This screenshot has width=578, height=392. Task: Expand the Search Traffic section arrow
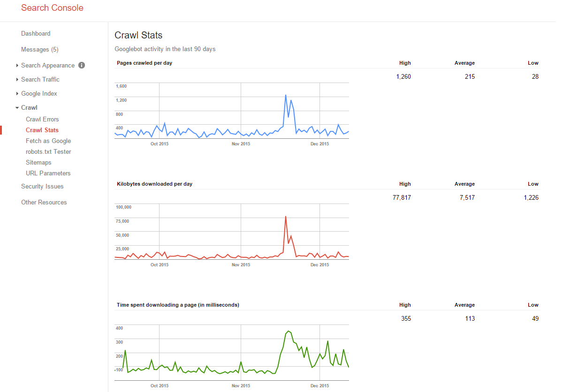point(17,80)
